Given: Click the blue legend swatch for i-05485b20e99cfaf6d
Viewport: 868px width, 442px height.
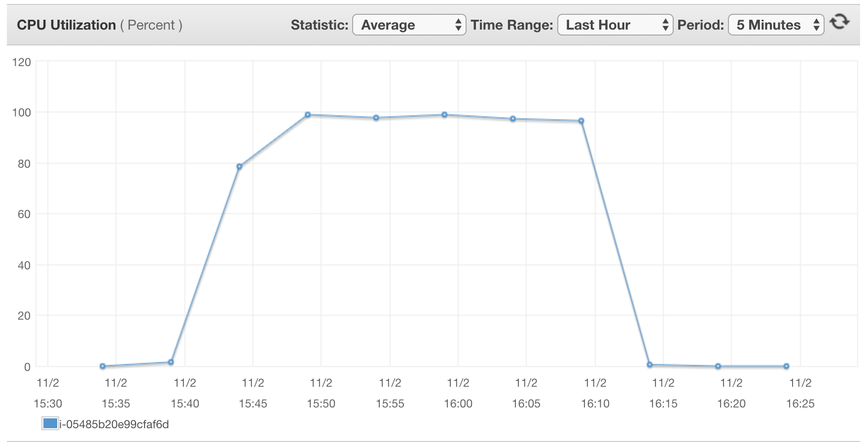Looking at the screenshot, I should [50, 424].
